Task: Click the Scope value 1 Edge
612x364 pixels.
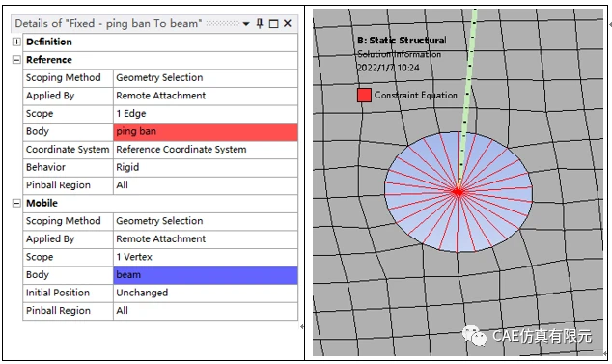Action: 130,114
